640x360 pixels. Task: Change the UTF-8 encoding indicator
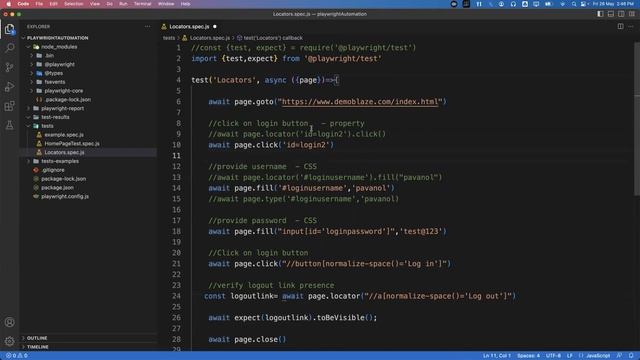(553, 356)
